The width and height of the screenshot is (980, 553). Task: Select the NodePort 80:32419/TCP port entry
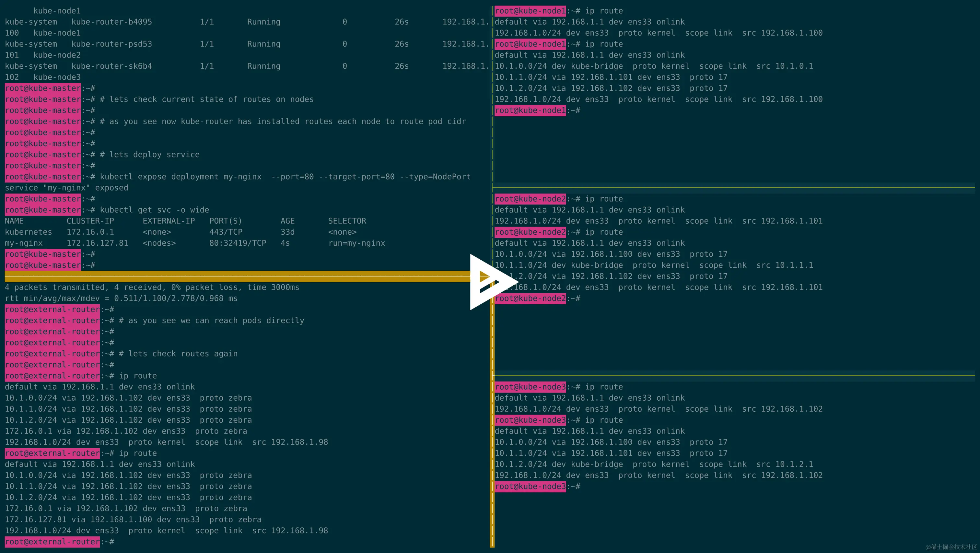coord(238,243)
